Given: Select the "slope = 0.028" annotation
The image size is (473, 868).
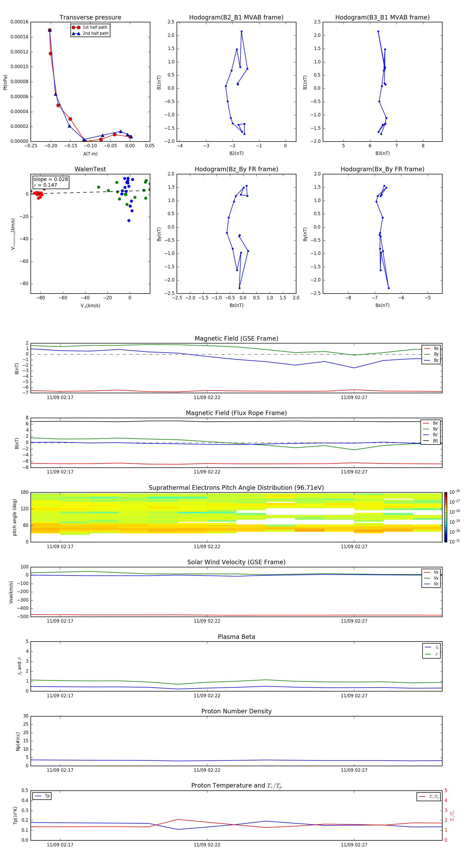Looking at the screenshot, I should tap(51, 179).
